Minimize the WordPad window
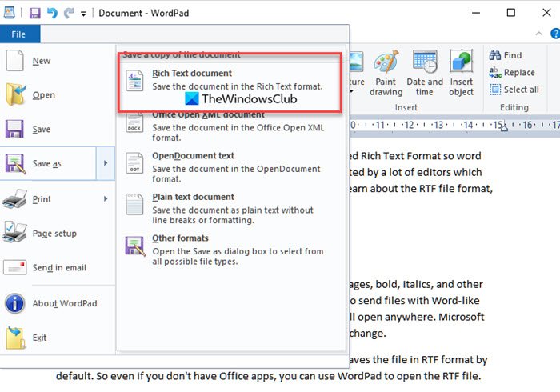The height and width of the screenshot is (392, 560). pos(476,13)
